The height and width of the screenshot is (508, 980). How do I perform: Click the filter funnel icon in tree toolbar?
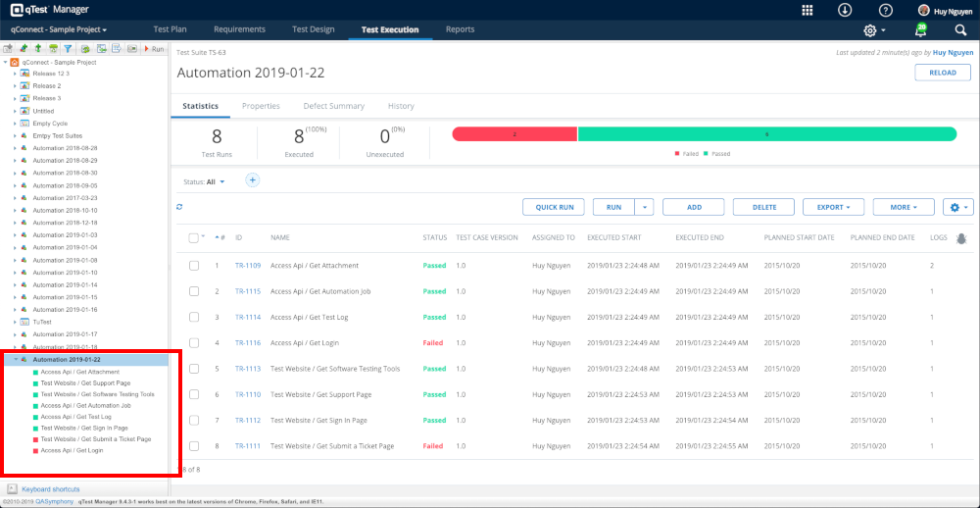(x=68, y=48)
